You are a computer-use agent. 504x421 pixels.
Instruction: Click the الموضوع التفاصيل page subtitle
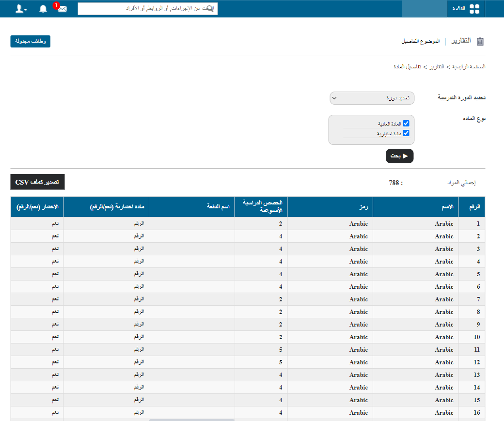click(x=421, y=41)
